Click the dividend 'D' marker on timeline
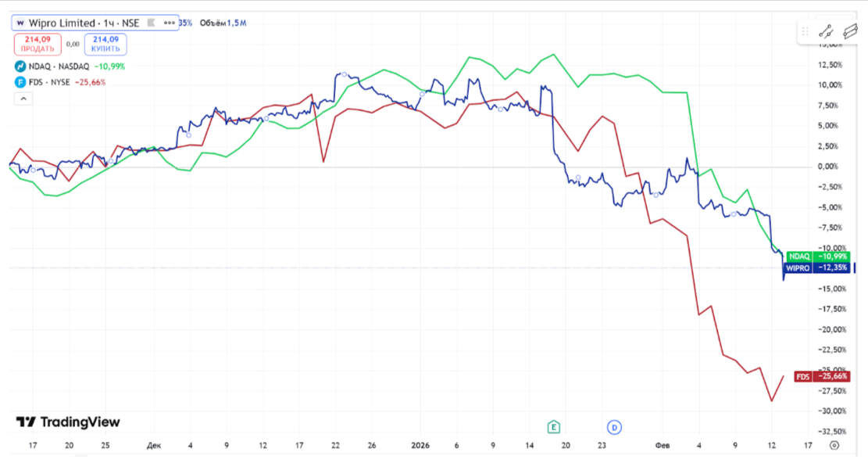This screenshot has width=868, height=463. tap(614, 426)
